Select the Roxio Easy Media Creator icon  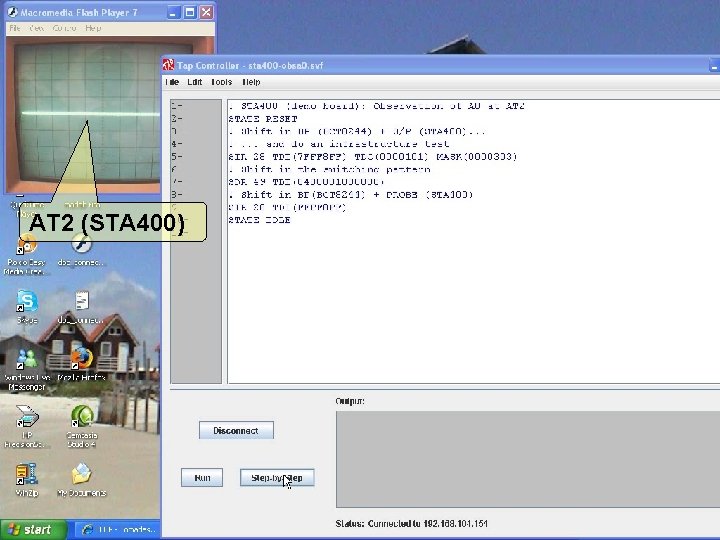pos(26,254)
